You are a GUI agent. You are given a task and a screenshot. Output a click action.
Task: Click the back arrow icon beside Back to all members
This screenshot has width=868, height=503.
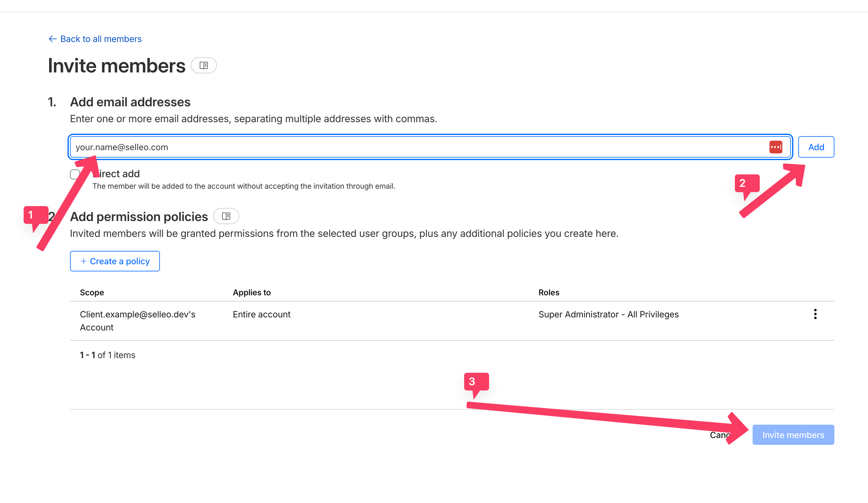(52, 39)
